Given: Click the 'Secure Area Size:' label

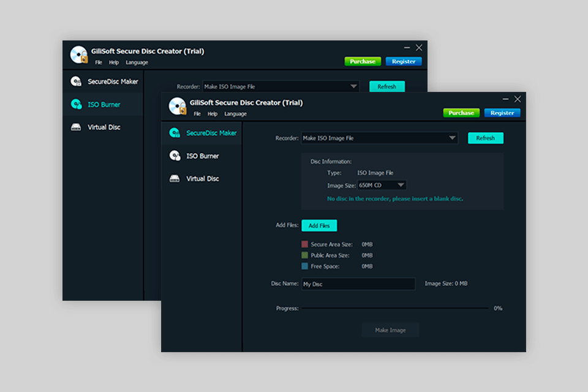Looking at the screenshot, I should click(x=332, y=244).
